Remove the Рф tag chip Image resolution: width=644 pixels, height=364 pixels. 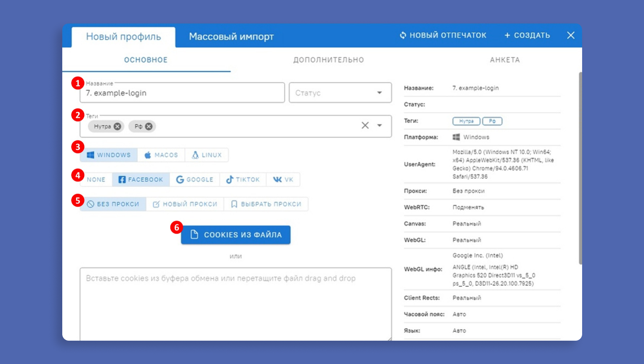pyautogui.click(x=149, y=126)
